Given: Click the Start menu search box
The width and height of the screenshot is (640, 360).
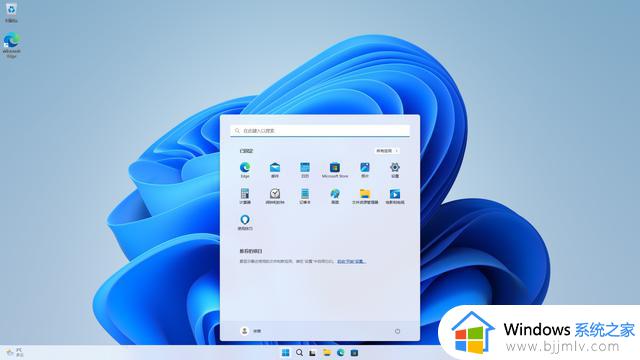Looking at the screenshot, I should tap(320, 131).
